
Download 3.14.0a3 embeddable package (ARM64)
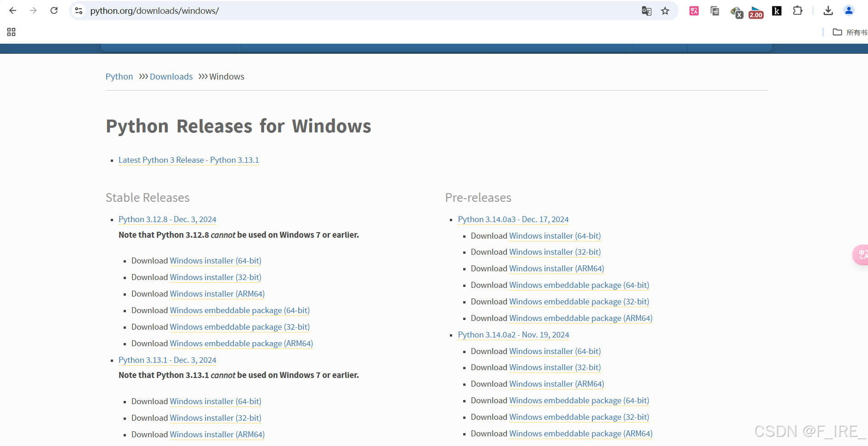click(581, 318)
